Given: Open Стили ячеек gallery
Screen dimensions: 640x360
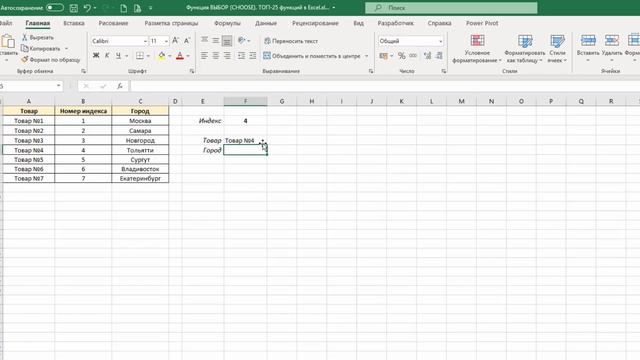Looking at the screenshot, I should pyautogui.click(x=557, y=49).
